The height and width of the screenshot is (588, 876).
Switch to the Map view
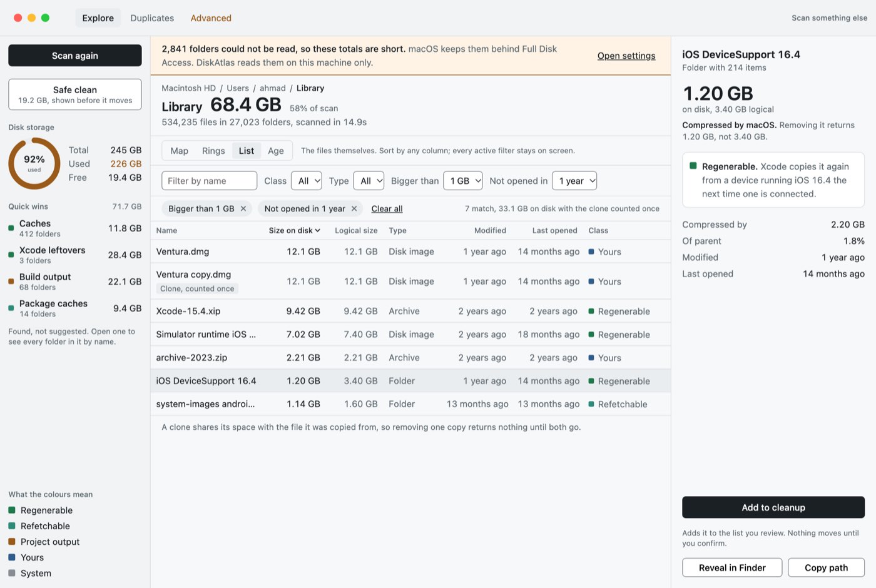tap(179, 151)
